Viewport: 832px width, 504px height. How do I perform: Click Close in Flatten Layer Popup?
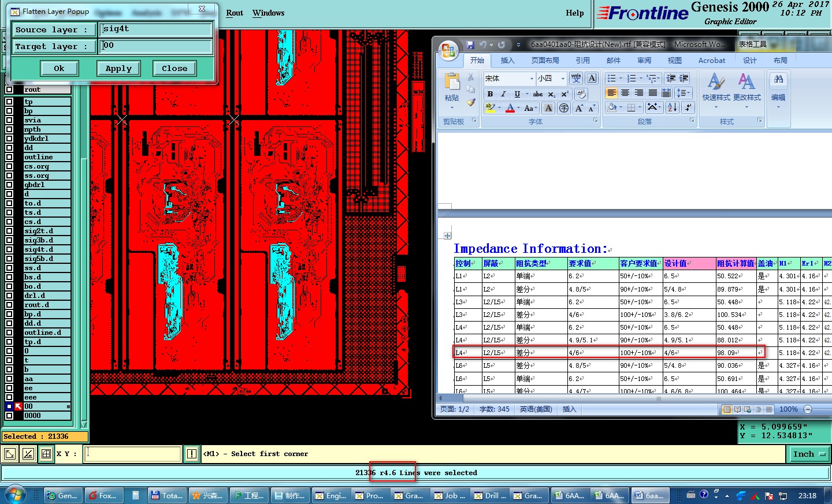[x=174, y=68]
